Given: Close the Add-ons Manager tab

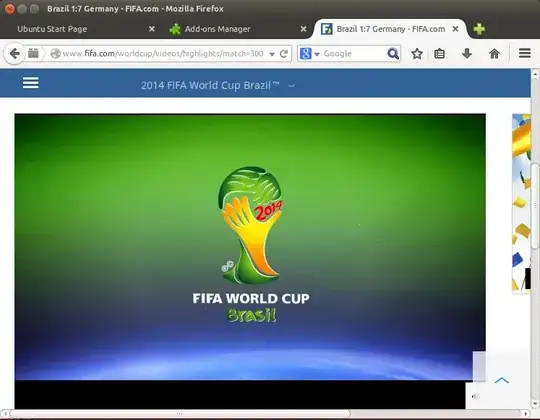Looking at the screenshot, I should coord(303,29).
